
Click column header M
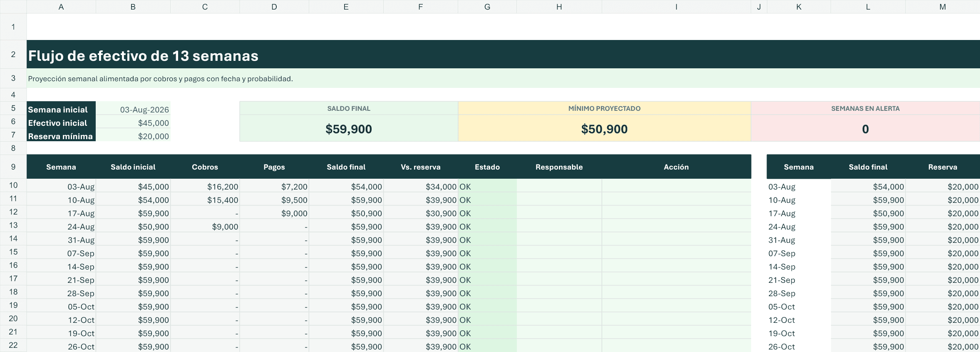coord(943,7)
